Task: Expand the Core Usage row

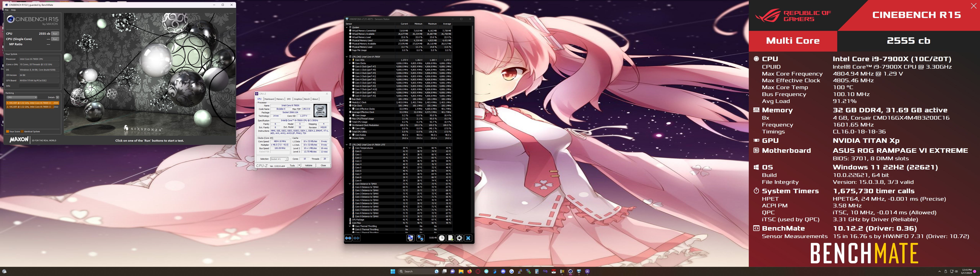Action: [350, 115]
